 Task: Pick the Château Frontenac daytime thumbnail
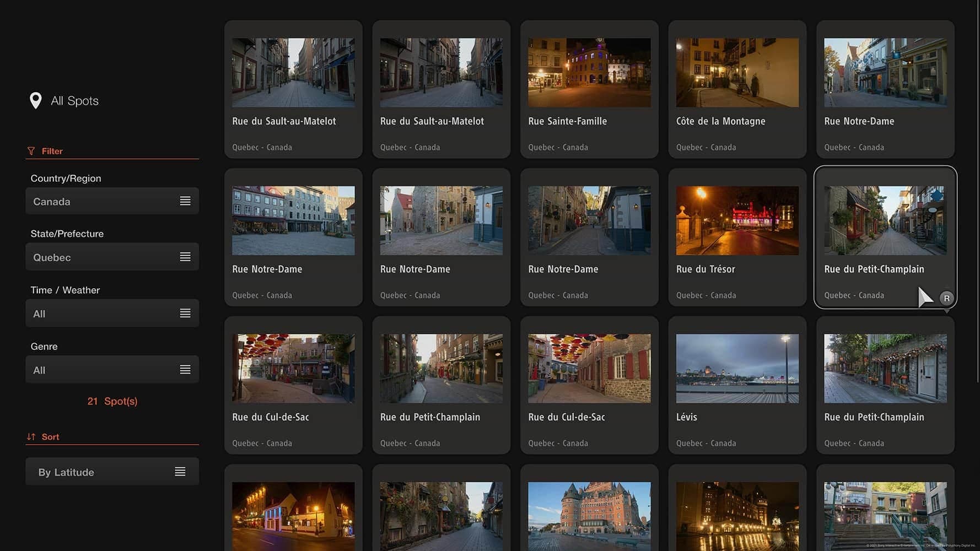click(589, 515)
